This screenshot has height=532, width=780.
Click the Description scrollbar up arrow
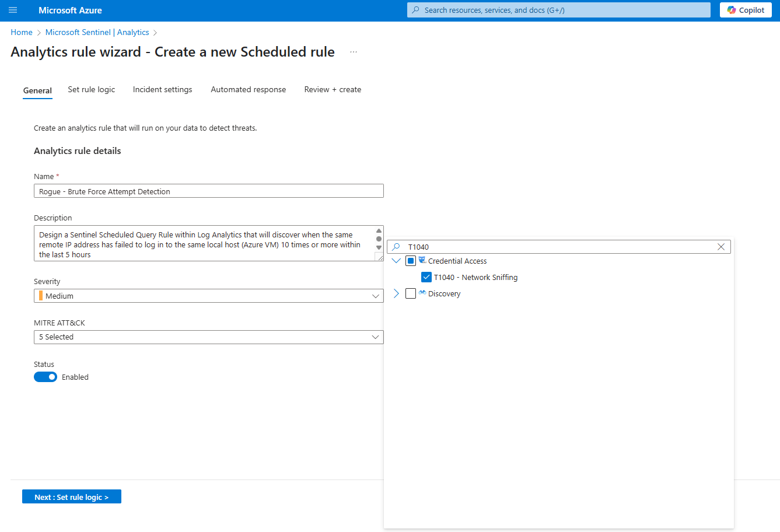click(x=379, y=230)
